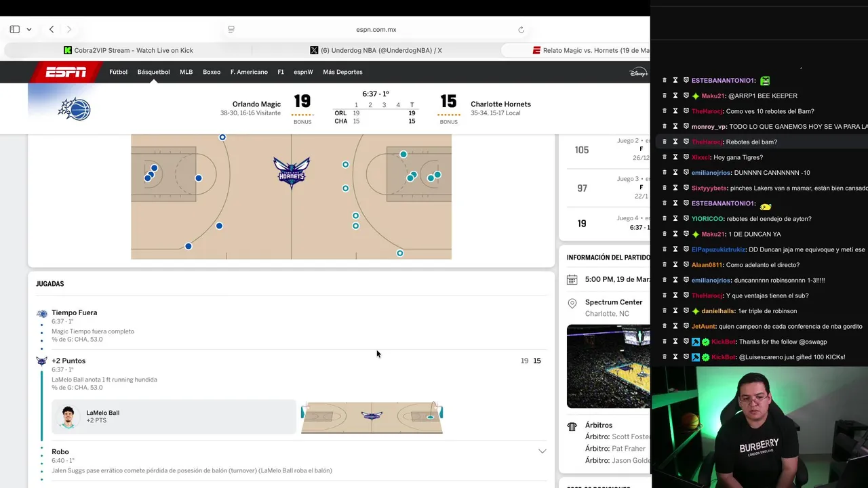
Task: Click shield icon beside danielhalls message
Action: click(x=686, y=311)
